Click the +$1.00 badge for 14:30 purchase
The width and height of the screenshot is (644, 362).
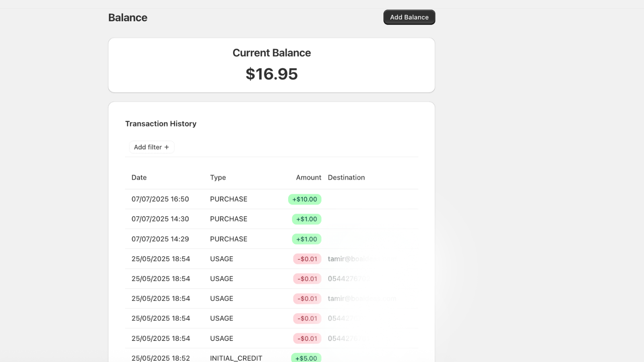[306, 219]
